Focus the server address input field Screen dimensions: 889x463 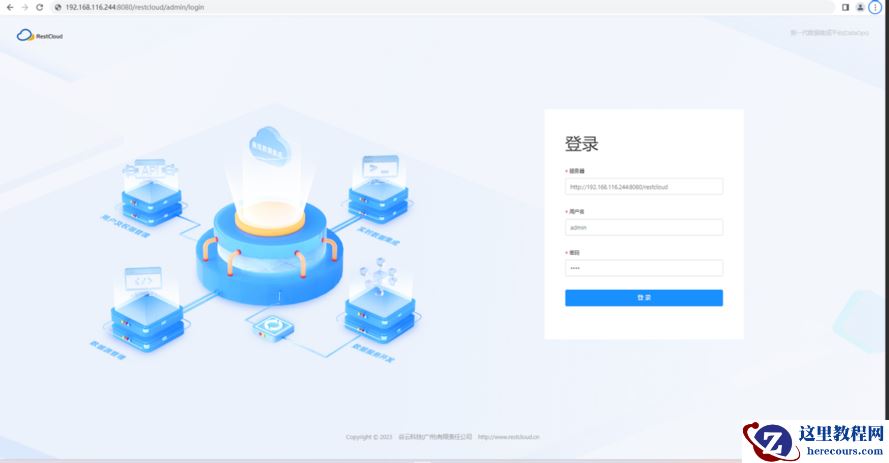(x=644, y=186)
